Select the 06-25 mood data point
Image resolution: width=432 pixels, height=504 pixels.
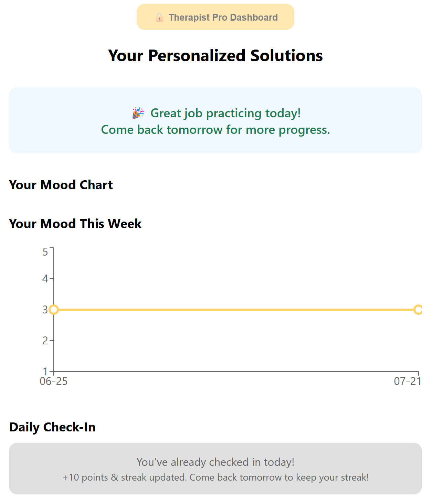click(x=54, y=310)
